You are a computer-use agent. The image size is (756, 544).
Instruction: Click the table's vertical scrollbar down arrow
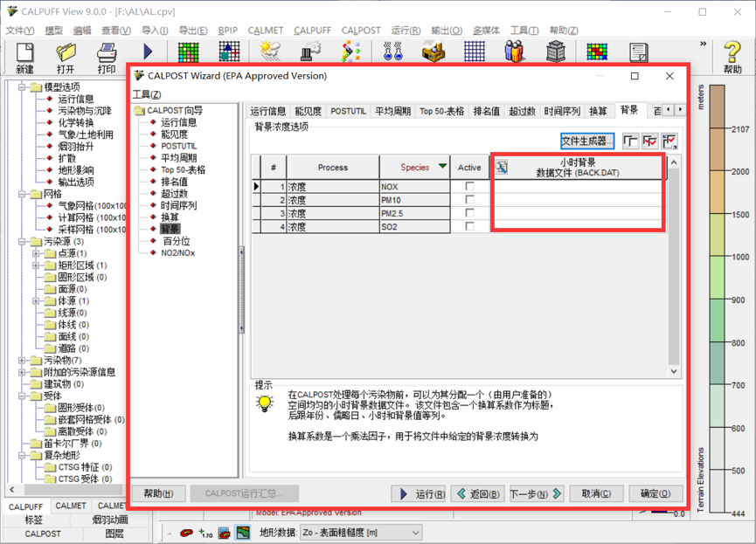click(x=674, y=371)
